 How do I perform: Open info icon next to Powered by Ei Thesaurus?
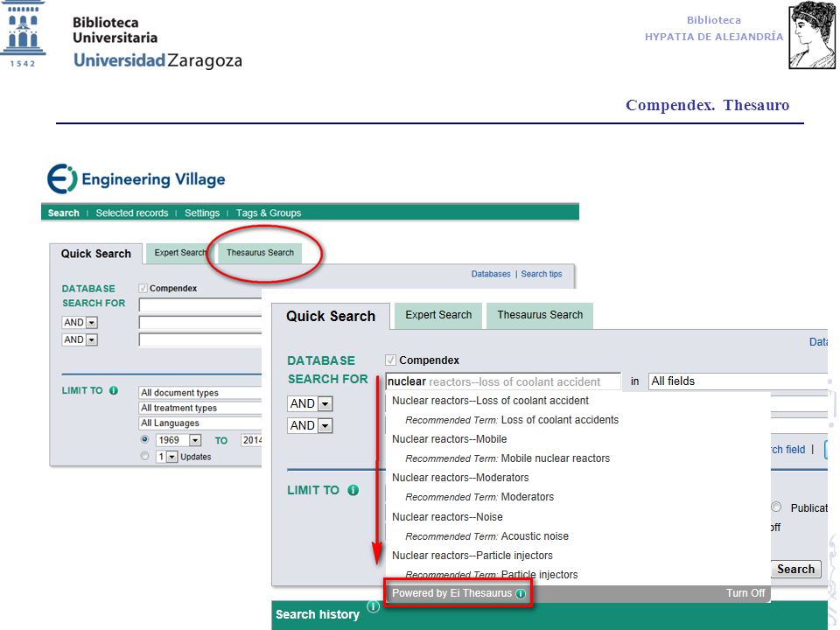[x=520, y=593]
